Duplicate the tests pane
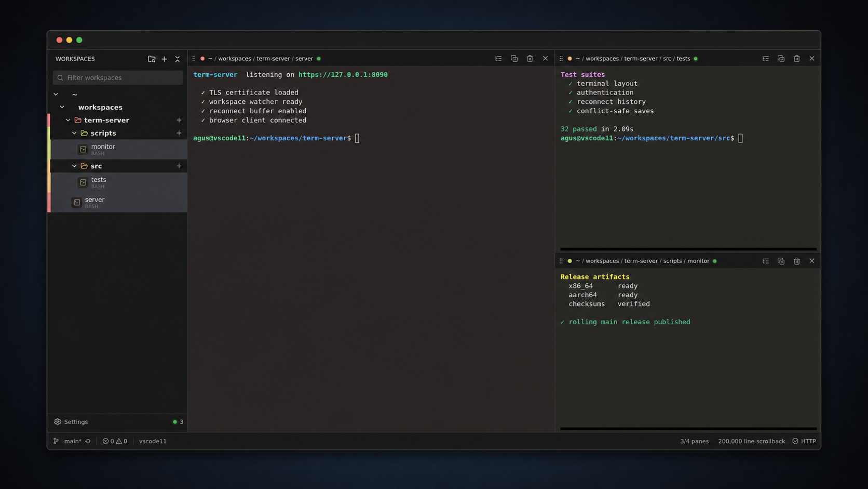 coord(781,59)
